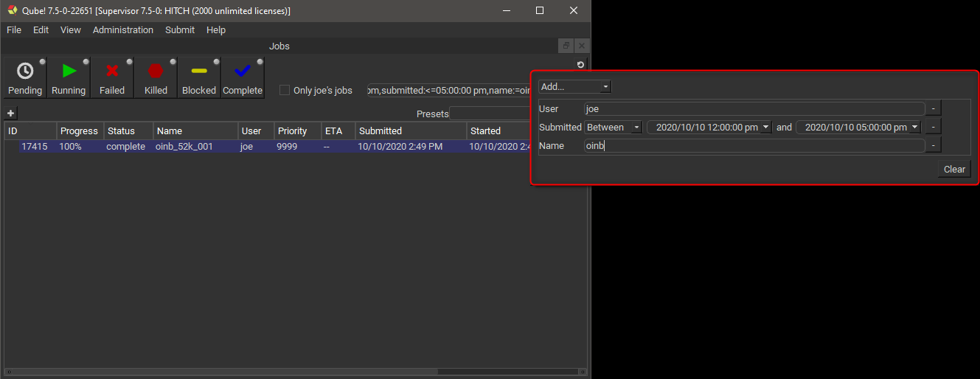Image resolution: width=980 pixels, height=379 pixels.
Task: Remove the User filter row
Action: click(x=933, y=109)
